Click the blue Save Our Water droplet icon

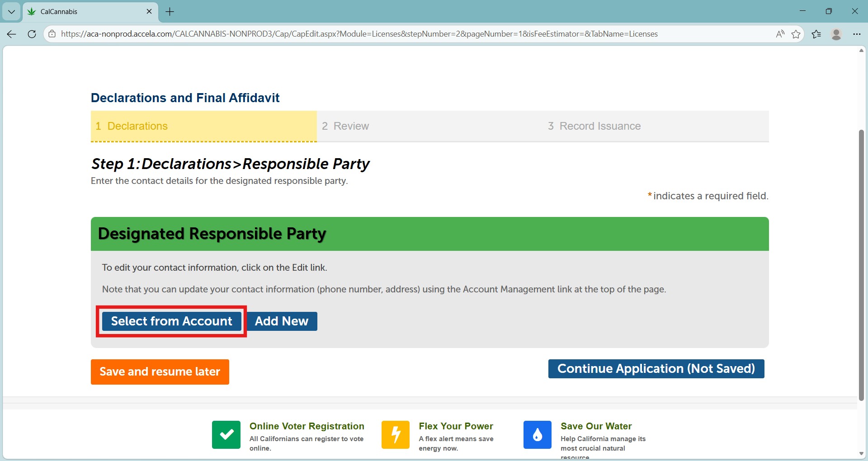[538, 435]
